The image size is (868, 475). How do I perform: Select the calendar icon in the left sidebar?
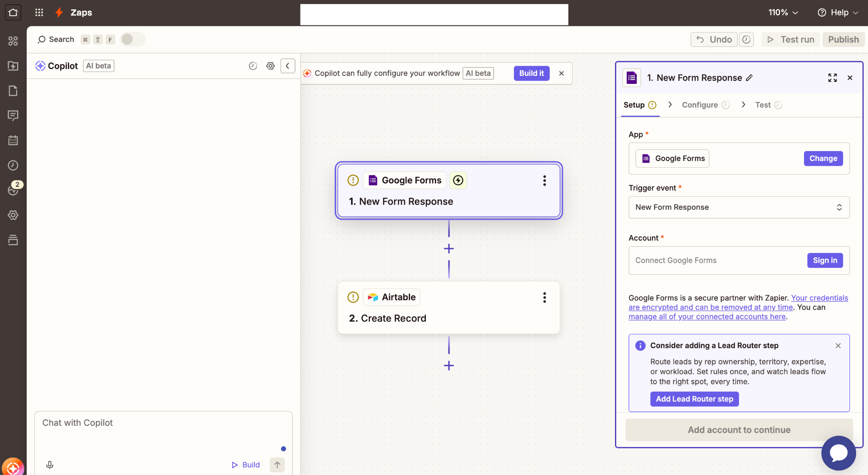click(x=13, y=140)
